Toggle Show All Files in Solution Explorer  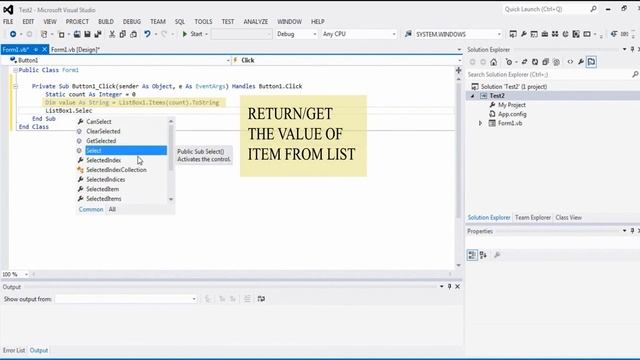(x=556, y=62)
